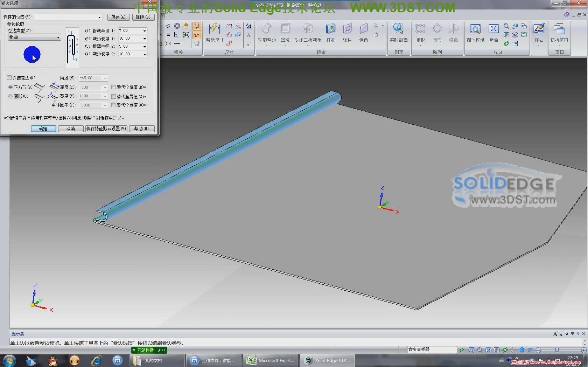
Task: Open the 轮廓弯边 contour flange tool
Action: point(267,33)
